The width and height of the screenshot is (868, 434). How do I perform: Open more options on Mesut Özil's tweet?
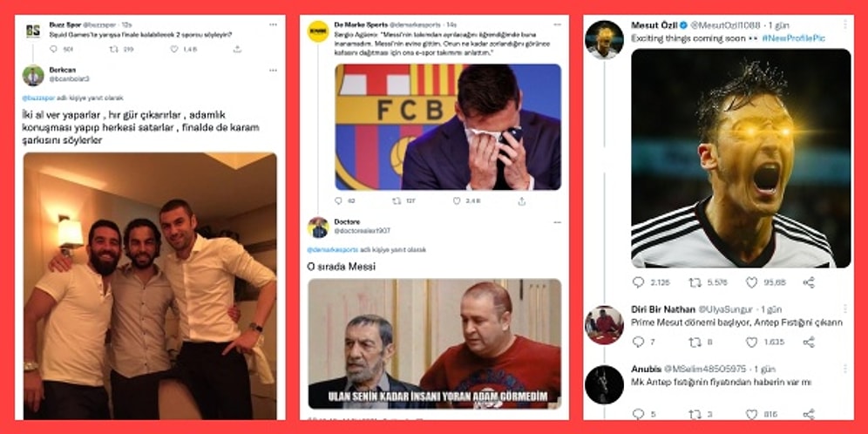coord(844,25)
